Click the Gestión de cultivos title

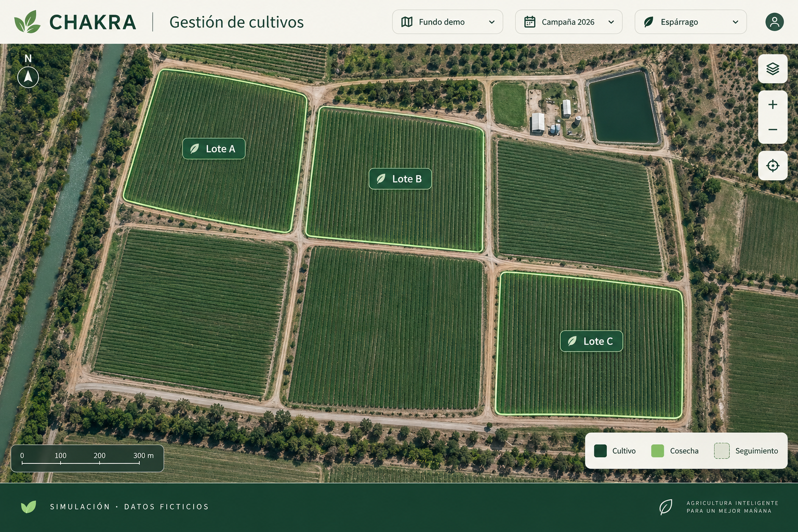tap(236, 22)
